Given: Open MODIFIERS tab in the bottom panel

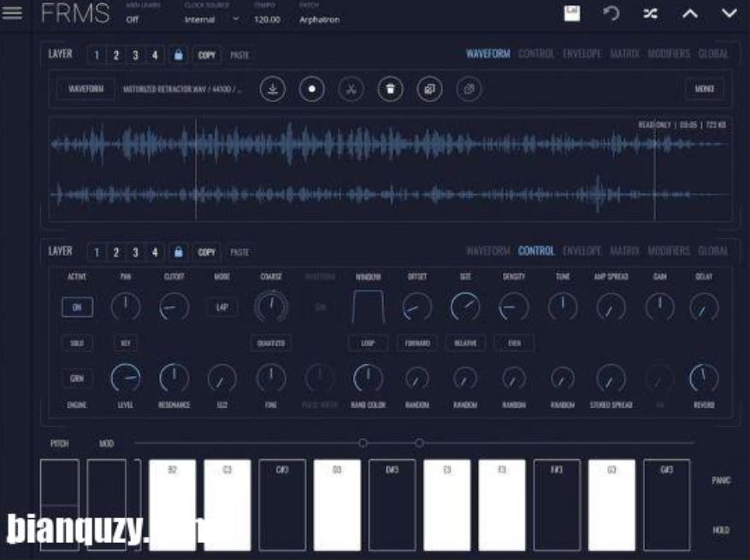Looking at the screenshot, I should 669,251.
